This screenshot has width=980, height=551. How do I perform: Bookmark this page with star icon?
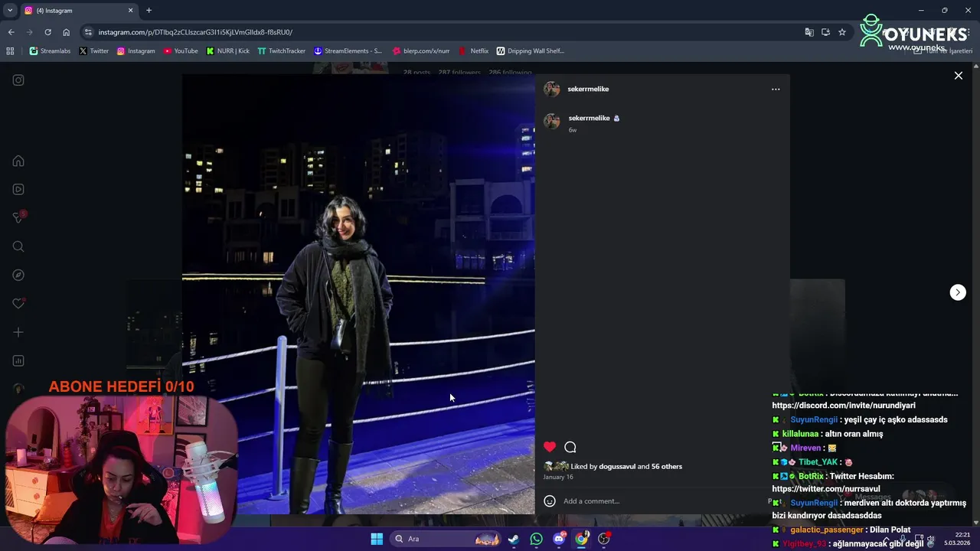[x=842, y=32]
